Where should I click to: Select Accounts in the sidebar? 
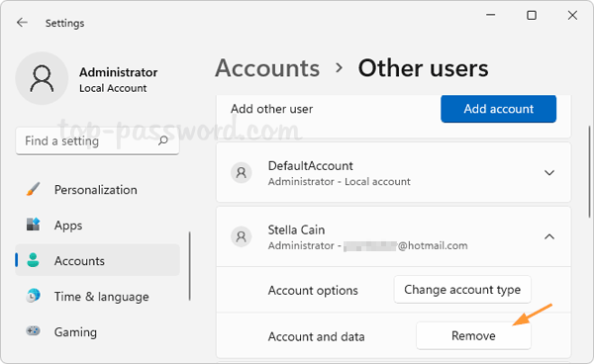[97, 260]
